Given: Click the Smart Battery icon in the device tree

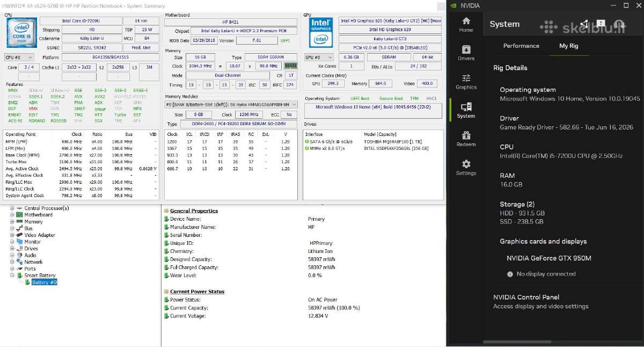Looking at the screenshot, I should [x=20, y=276].
